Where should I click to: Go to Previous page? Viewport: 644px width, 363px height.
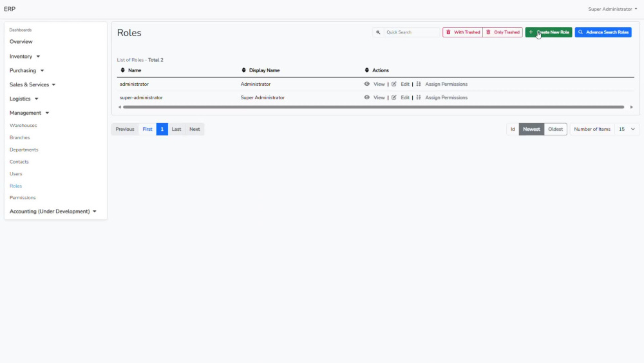tap(125, 129)
